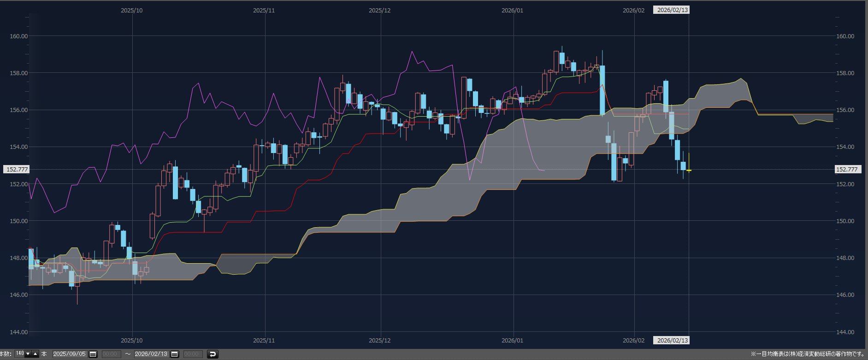Click the top 2026/02/13 crosshair date label
This screenshot has width=868, height=360.
(x=672, y=10)
